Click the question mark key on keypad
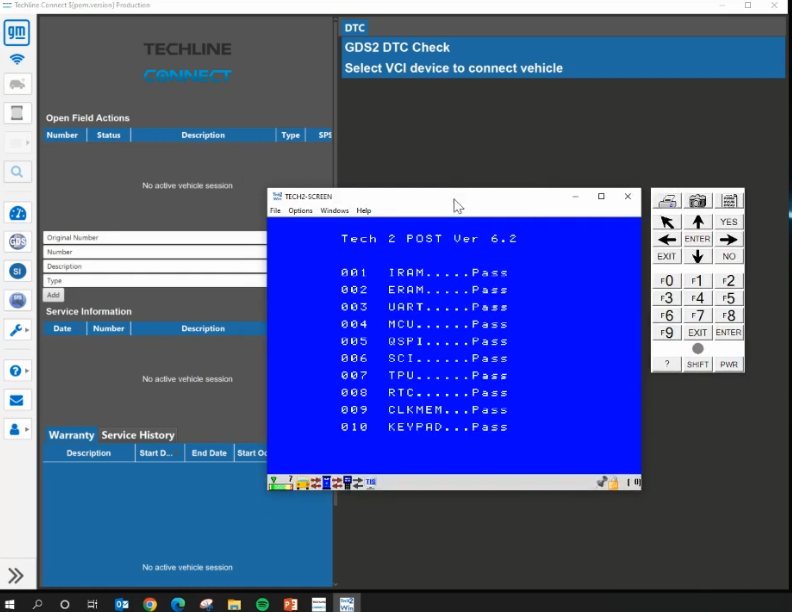This screenshot has width=792, height=612. click(x=667, y=364)
